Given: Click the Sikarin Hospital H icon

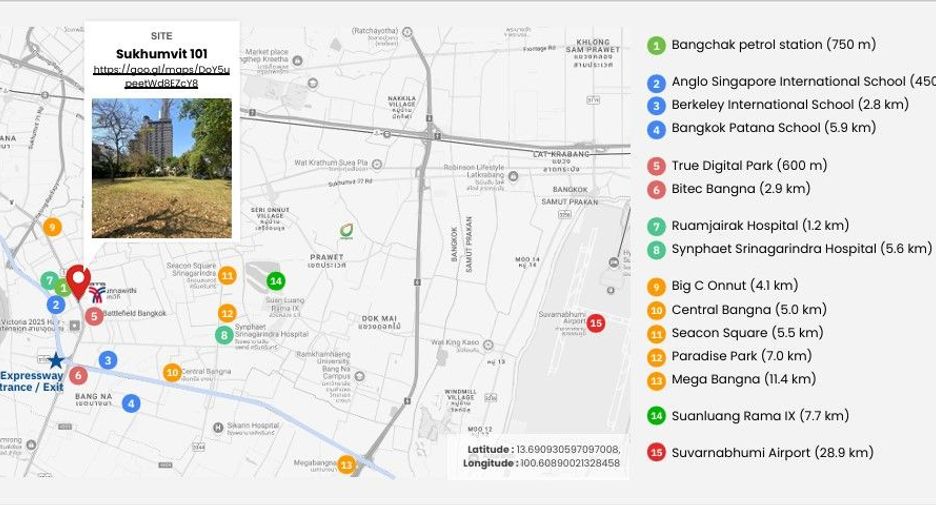Looking at the screenshot, I should click(218, 427).
